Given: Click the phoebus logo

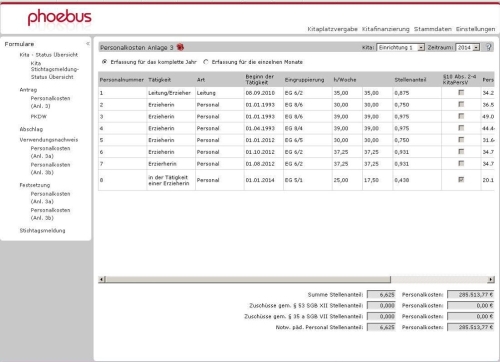Looking at the screenshot, I should (59, 17).
